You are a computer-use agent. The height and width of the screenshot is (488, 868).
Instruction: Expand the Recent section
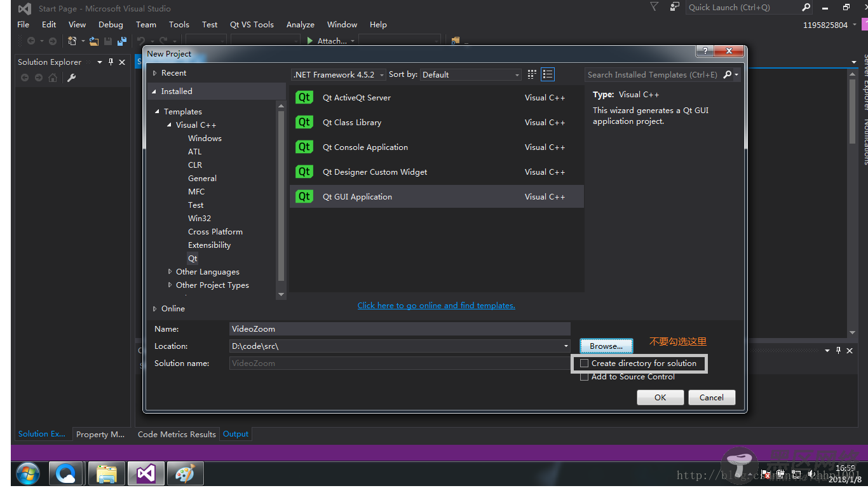(x=154, y=73)
